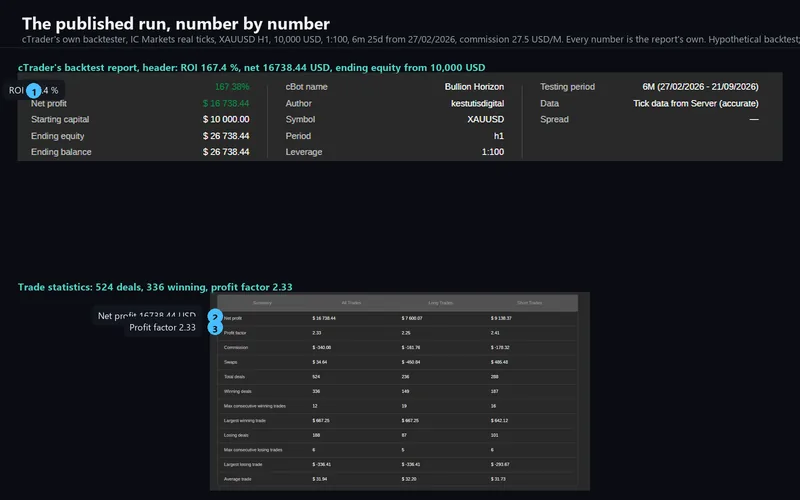Click the 'Largest winning trade' row label
This screenshot has height=500, width=800.
(x=244, y=421)
